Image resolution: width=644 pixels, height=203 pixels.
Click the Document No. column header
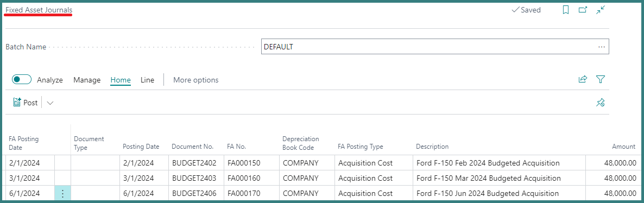193,147
